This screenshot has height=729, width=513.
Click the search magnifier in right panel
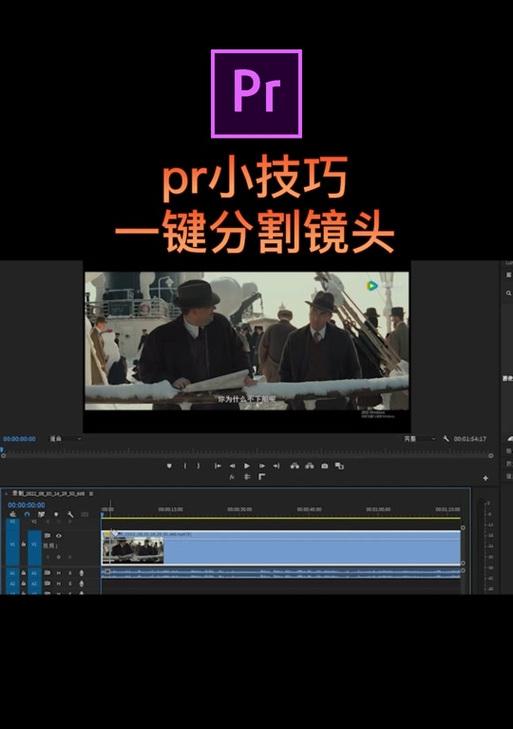coord(508,293)
